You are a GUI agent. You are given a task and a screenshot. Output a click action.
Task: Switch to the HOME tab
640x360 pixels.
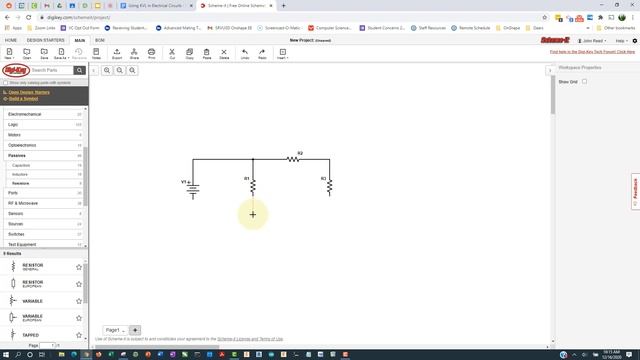click(x=11, y=40)
